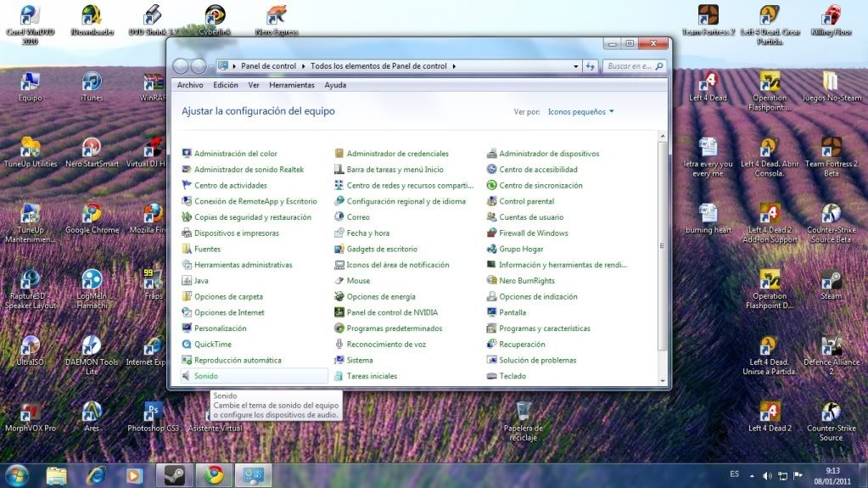The image size is (868, 488).
Task: Open Programas predeterminados icon
Action: pos(339,328)
